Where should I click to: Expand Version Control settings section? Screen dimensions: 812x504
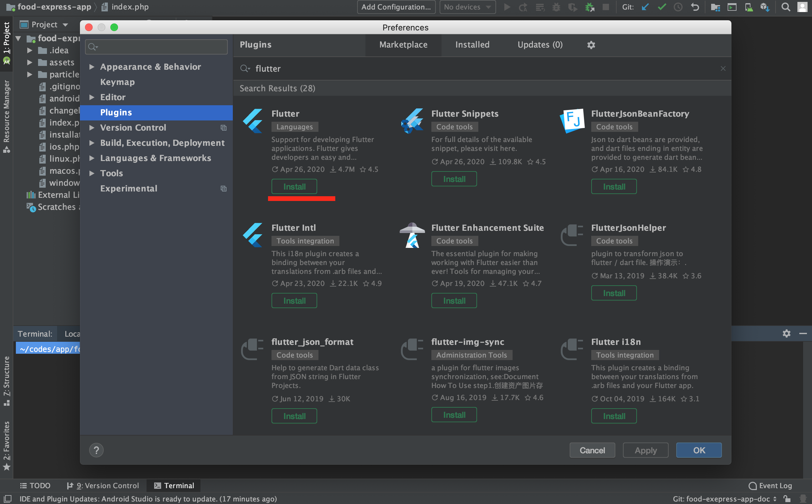point(92,127)
